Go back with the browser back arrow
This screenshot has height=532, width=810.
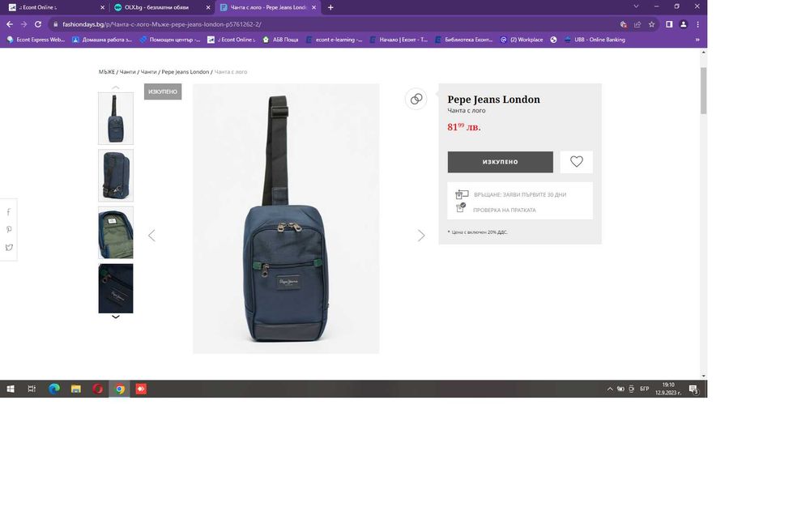(x=9, y=24)
